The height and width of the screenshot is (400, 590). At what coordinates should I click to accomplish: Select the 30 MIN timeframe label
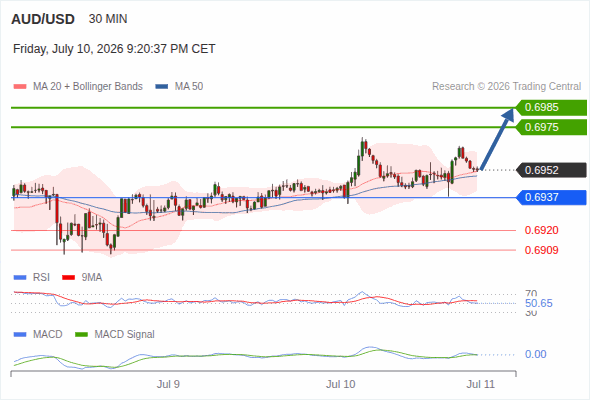pyautogui.click(x=108, y=19)
